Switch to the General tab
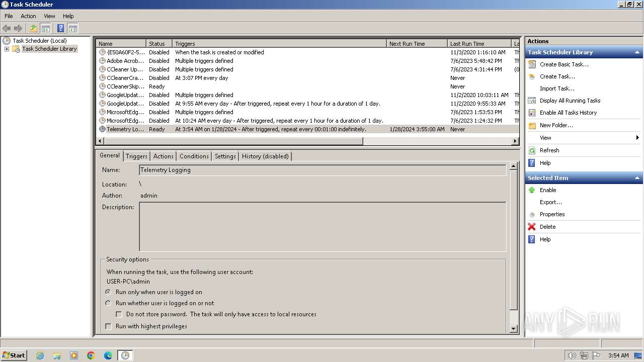The width and height of the screenshot is (644, 362). [109, 155]
